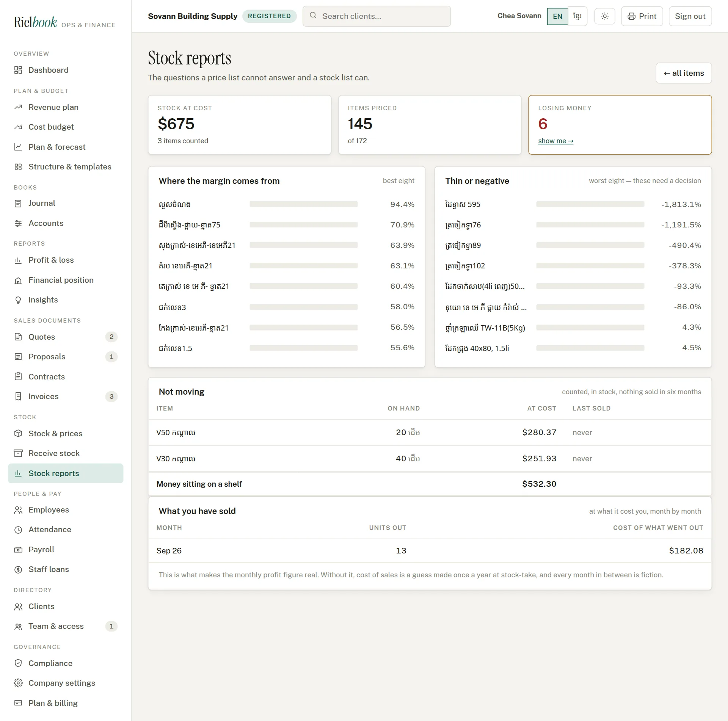The height and width of the screenshot is (721, 728).
Task: Click the Sep 26 month row
Action: tap(430, 550)
